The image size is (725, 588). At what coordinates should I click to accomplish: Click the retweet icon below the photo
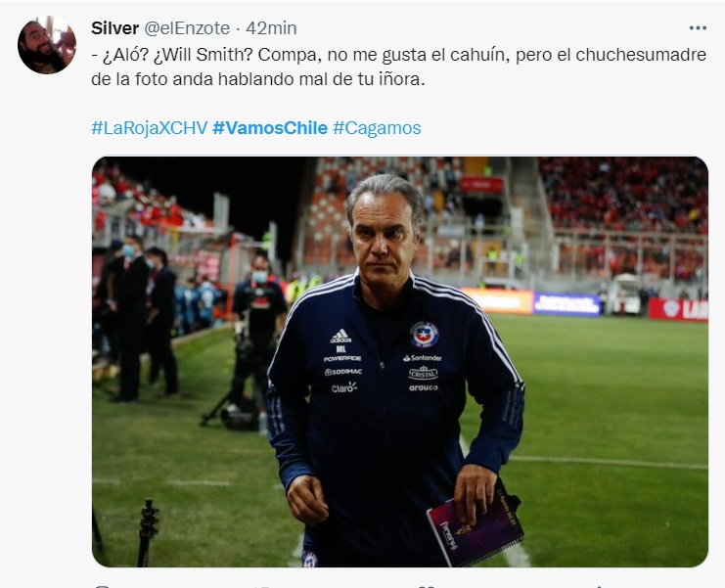[x=262, y=586]
